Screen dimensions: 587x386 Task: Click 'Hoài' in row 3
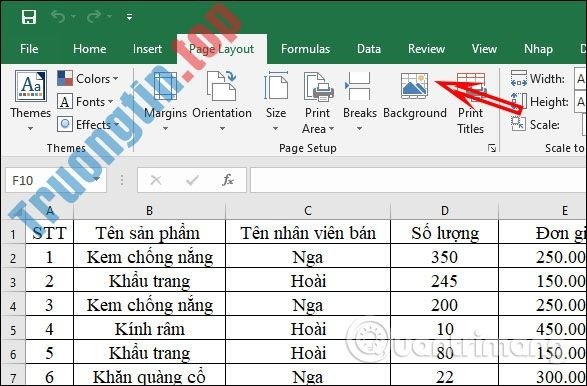[308, 280]
